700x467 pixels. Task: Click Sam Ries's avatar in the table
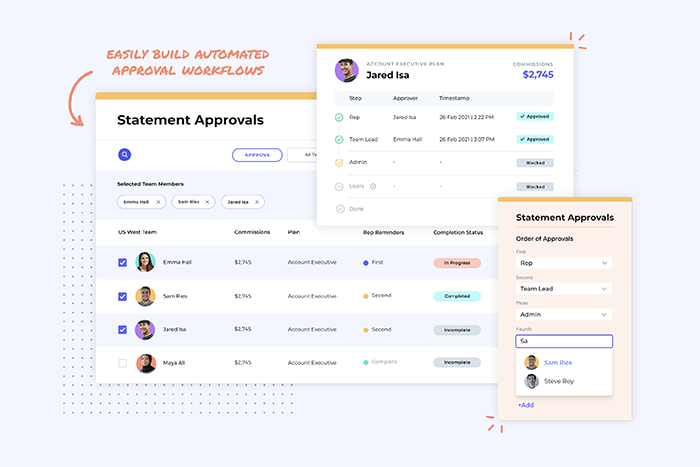[x=145, y=296]
